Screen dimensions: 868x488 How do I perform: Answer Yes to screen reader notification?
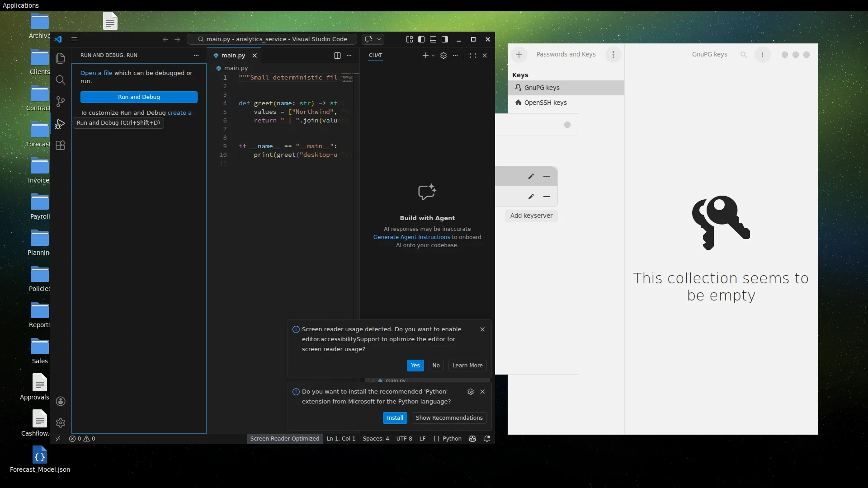point(415,366)
